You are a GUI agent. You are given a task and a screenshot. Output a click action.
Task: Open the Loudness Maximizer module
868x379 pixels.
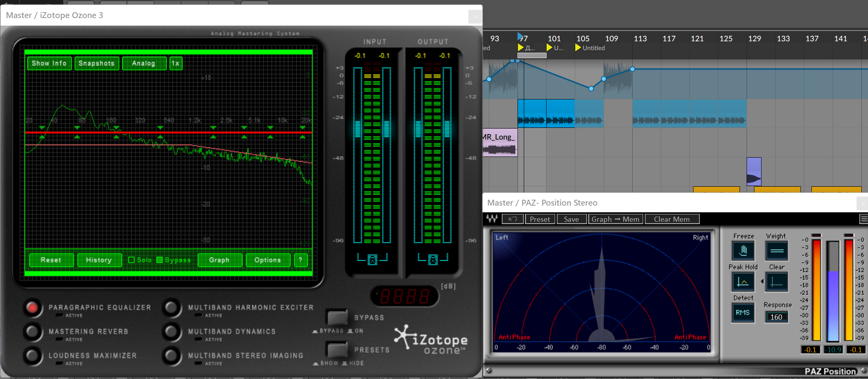pos(32,356)
